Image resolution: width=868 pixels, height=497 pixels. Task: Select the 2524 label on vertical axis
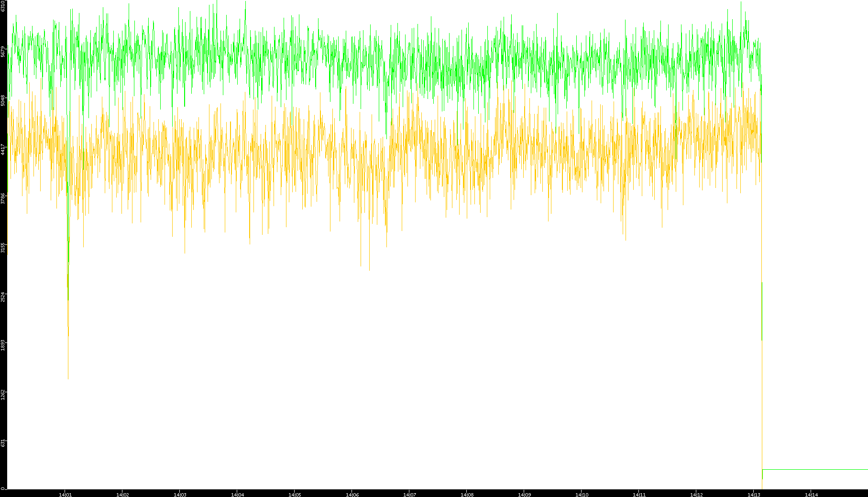click(3, 297)
